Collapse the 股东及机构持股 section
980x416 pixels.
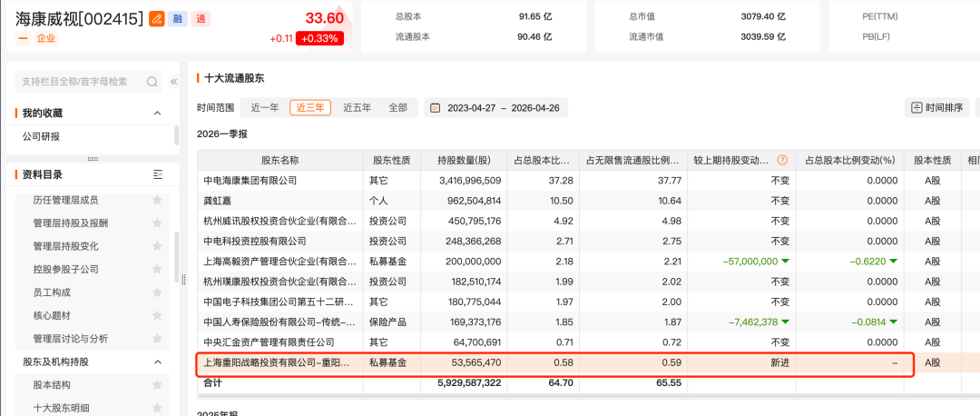pyautogui.click(x=157, y=362)
